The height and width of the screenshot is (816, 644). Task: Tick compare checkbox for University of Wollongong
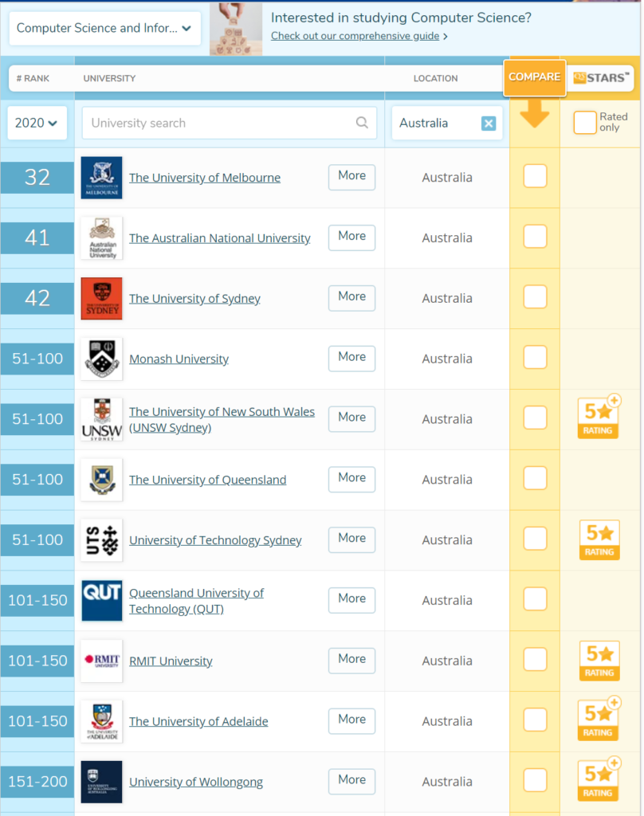tap(535, 779)
